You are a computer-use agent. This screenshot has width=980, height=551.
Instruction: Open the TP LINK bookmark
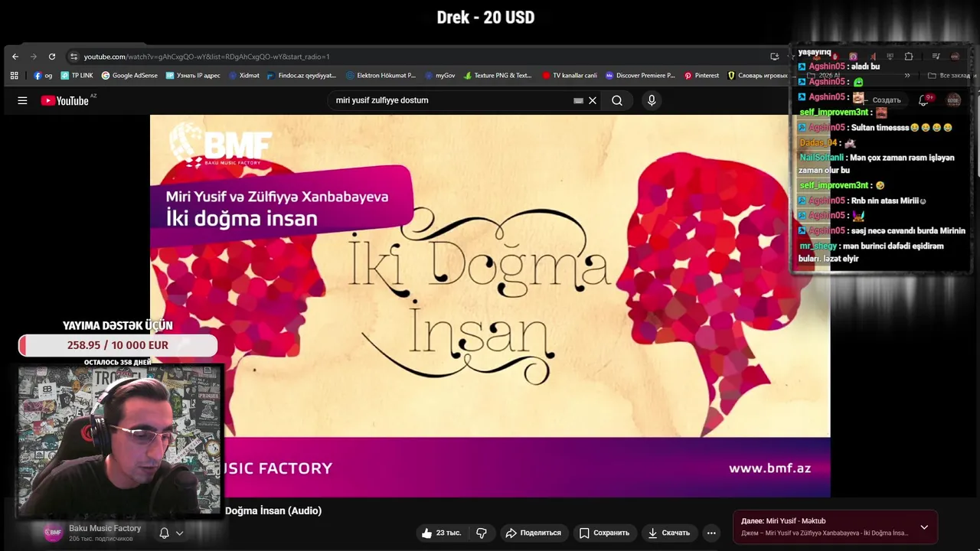pos(77,76)
